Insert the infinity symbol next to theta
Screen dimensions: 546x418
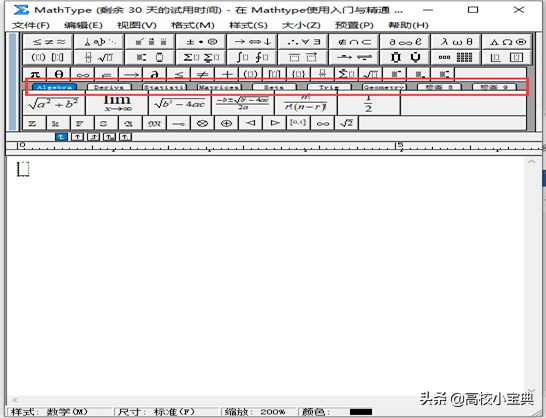(x=83, y=74)
